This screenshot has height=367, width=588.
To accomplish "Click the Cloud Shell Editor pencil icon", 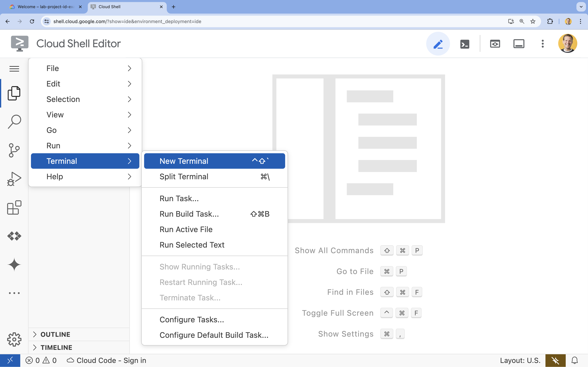I will [x=438, y=43].
